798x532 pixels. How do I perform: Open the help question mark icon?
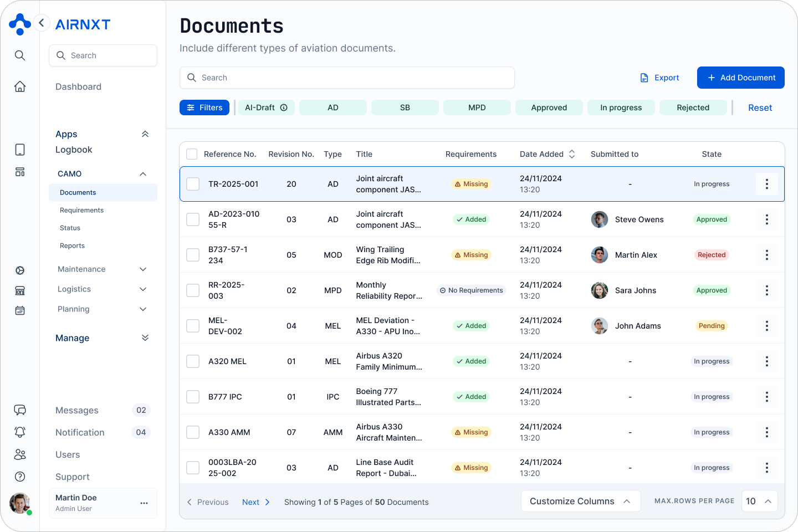tap(20, 477)
